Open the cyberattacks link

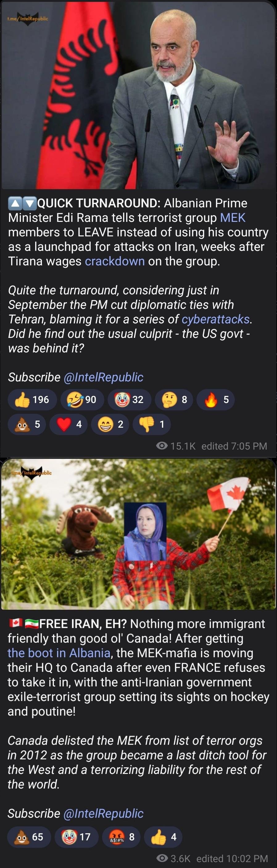[216, 319]
